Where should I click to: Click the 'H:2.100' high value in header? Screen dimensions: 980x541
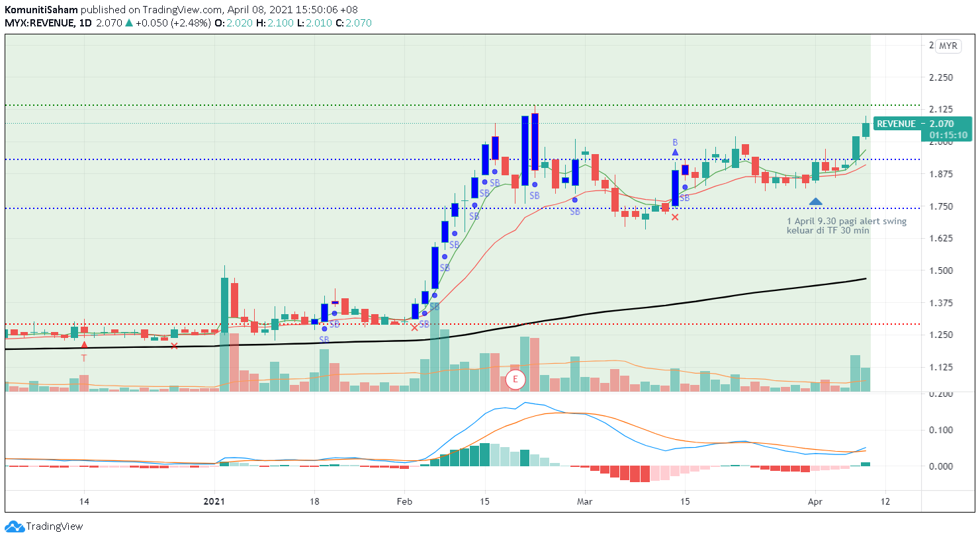click(275, 23)
